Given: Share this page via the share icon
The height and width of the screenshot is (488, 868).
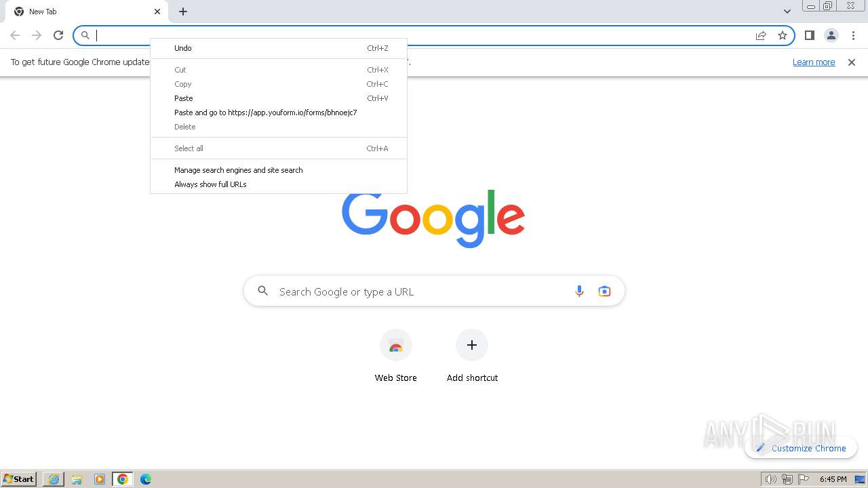Looking at the screenshot, I should pyautogui.click(x=761, y=35).
